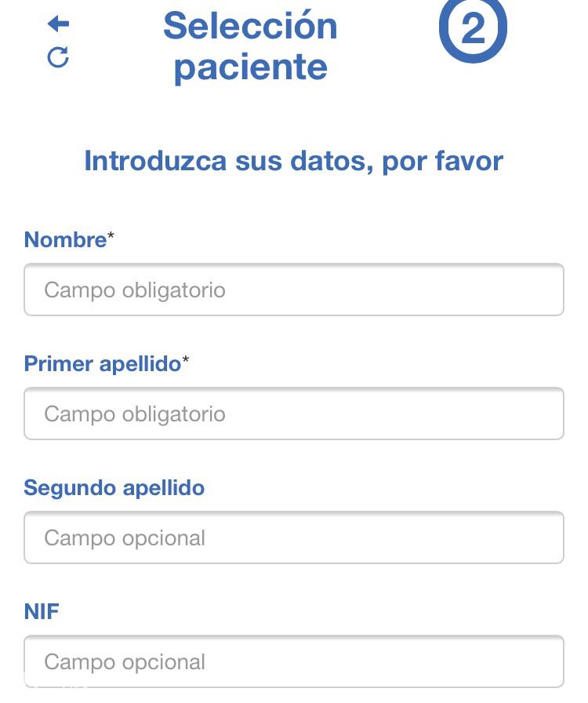
Task: Tap 'Campo opcional' placeholder under NIF
Action: click(125, 662)
